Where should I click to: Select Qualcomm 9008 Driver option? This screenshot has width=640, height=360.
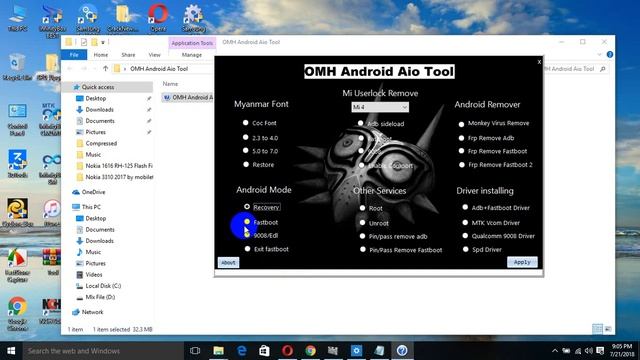click(465, 236)
